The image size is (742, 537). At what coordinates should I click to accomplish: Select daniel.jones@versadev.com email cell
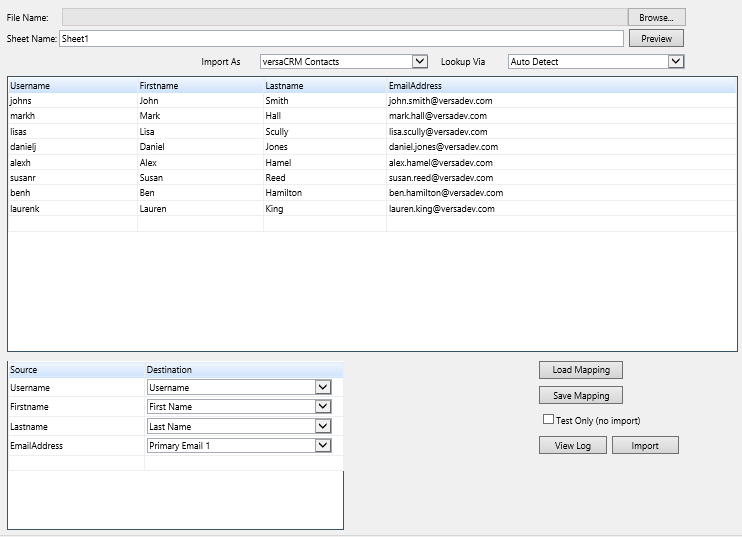(x=562, y=147)
